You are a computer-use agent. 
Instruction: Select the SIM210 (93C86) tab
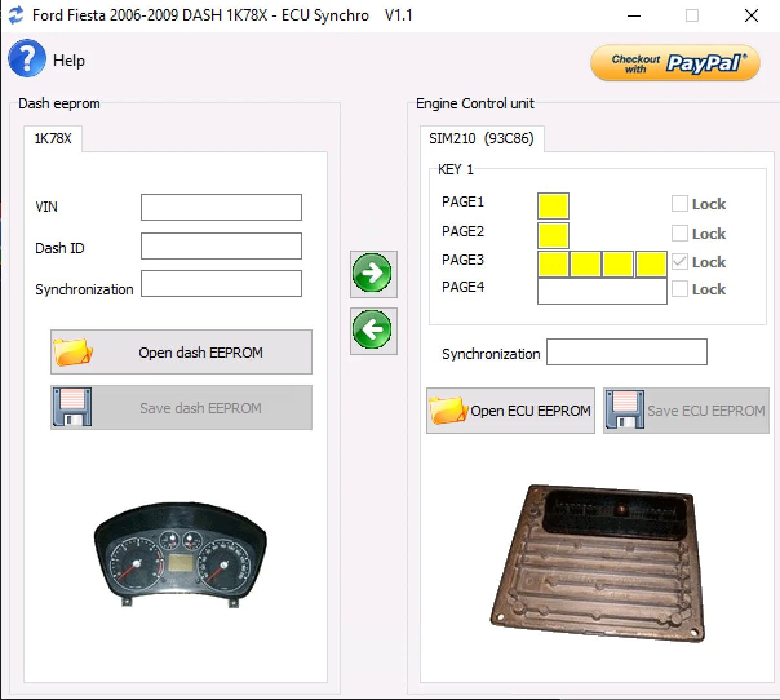[482, 139]
